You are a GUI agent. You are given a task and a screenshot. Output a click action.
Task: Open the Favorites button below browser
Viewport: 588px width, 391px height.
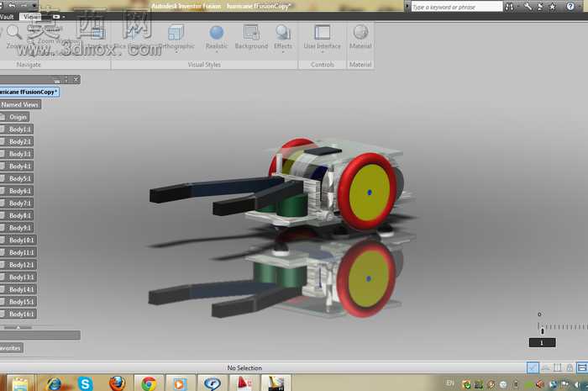click(x=11, y=348)
